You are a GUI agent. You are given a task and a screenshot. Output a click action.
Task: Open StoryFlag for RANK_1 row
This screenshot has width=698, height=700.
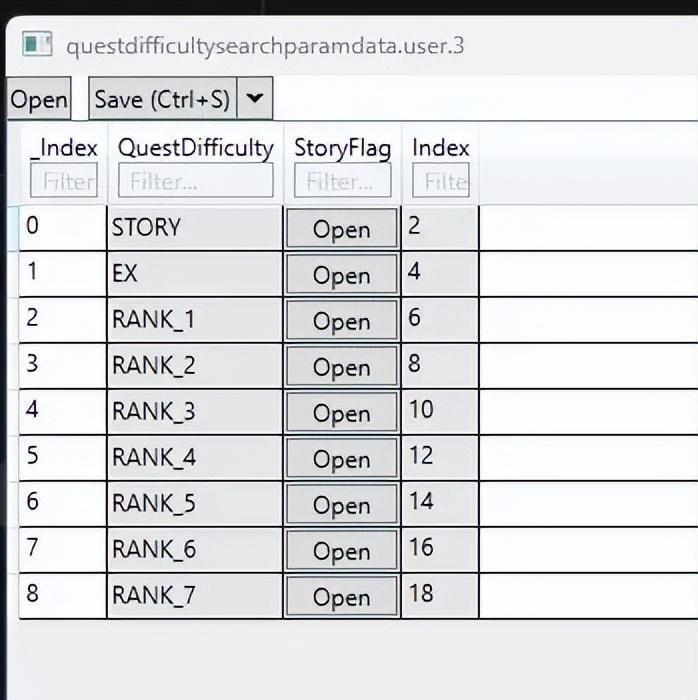click(341, 320)
